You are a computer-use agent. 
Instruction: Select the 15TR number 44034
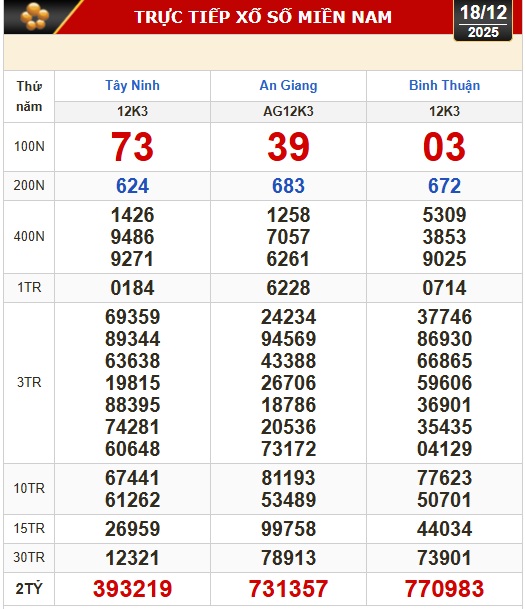(x=445, y=529)
